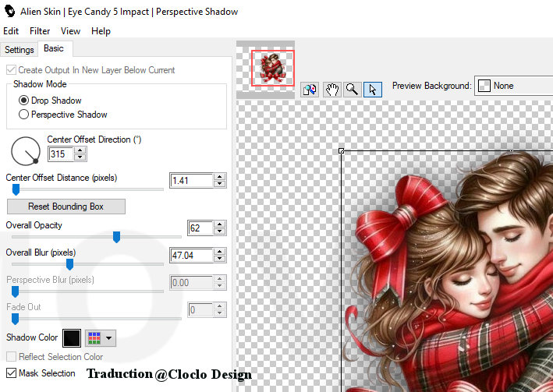Click the Overall Blur slider handle

pyautogui.click(x=70, y=264)
